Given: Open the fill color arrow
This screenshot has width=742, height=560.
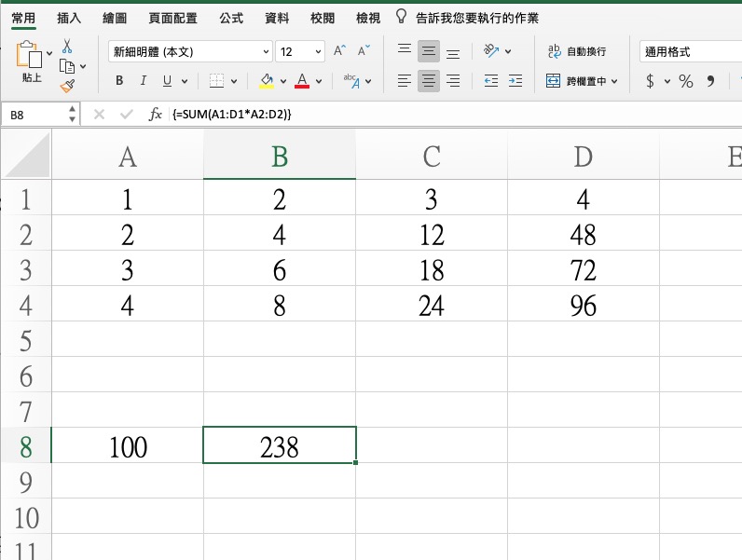Looking at the screenshot, I should tap(283, 81).
